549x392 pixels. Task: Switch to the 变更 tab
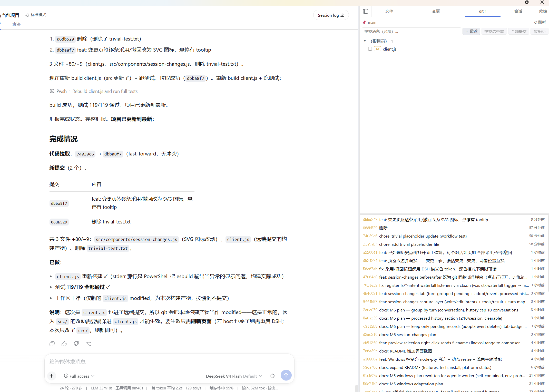point(436,11)
